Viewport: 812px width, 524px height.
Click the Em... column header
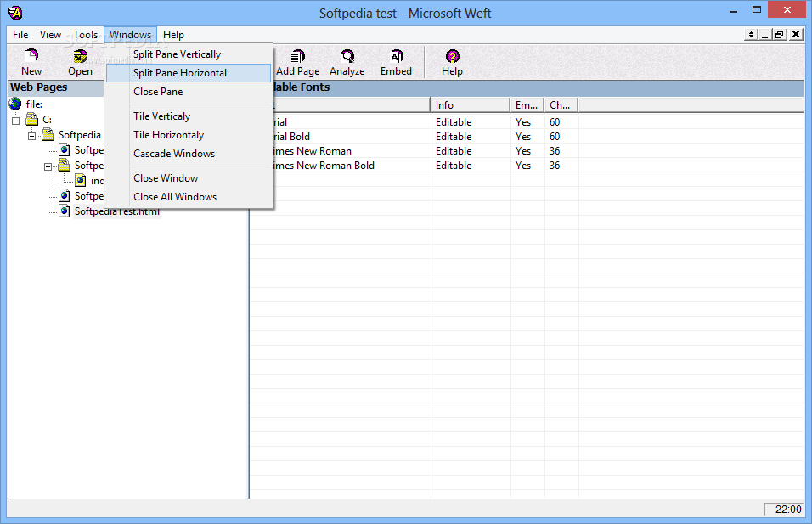(527, 105)
